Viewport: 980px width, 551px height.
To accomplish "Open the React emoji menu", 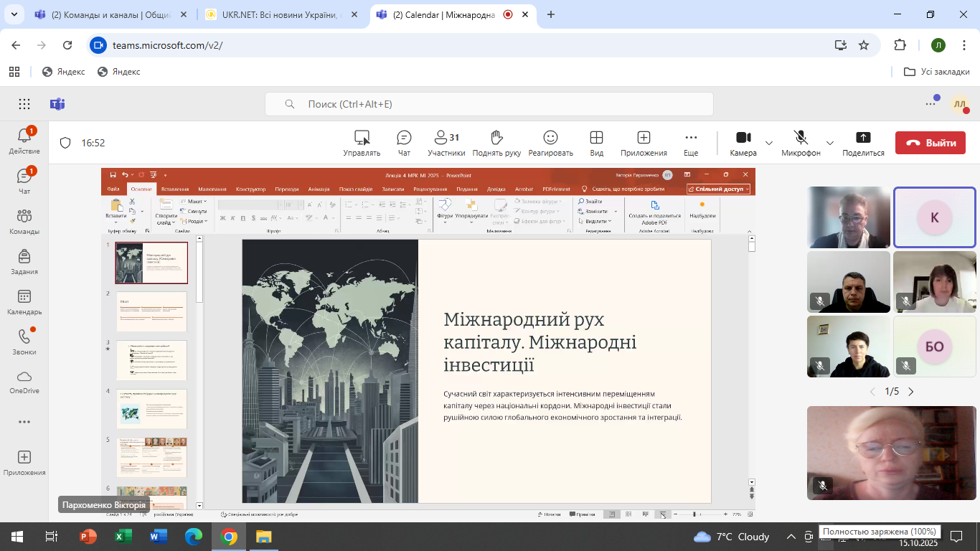I will click(x=550, y=143).
